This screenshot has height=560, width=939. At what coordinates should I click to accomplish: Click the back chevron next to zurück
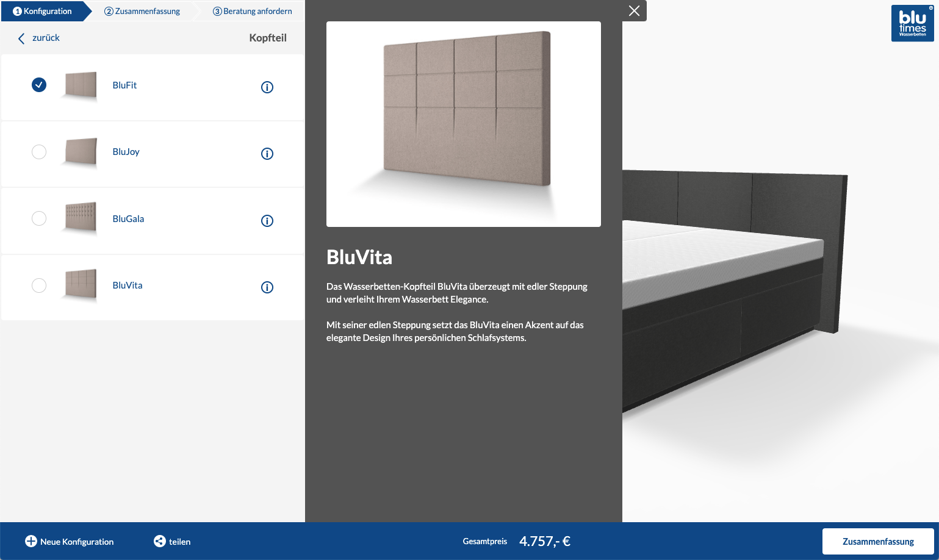(x=21, y=38)
